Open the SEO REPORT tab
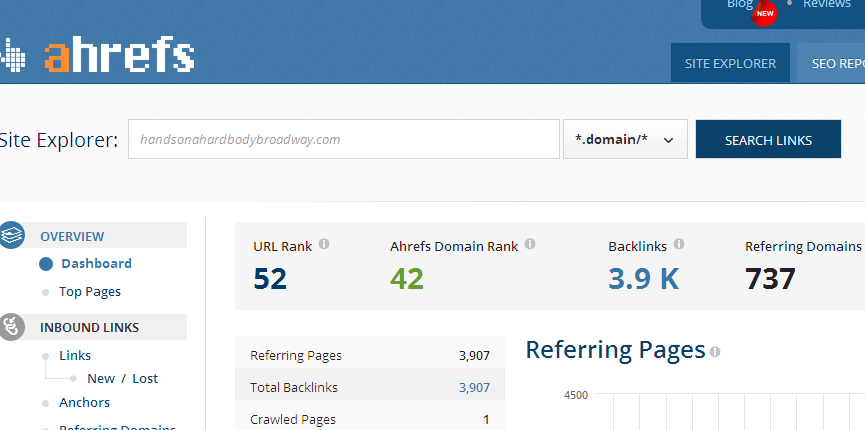This screenshot has height=430, width=865. coord(831,63)
